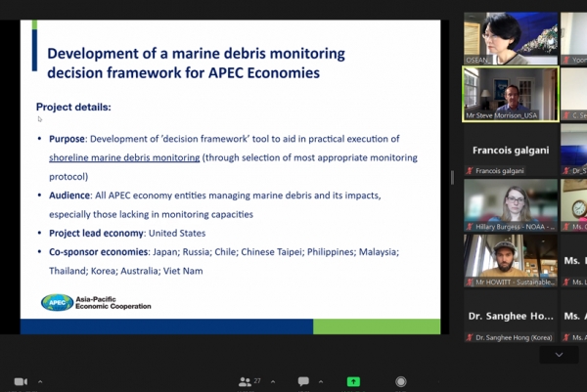Click the participant tile with wall clock
587x392 pixels.
573,205
